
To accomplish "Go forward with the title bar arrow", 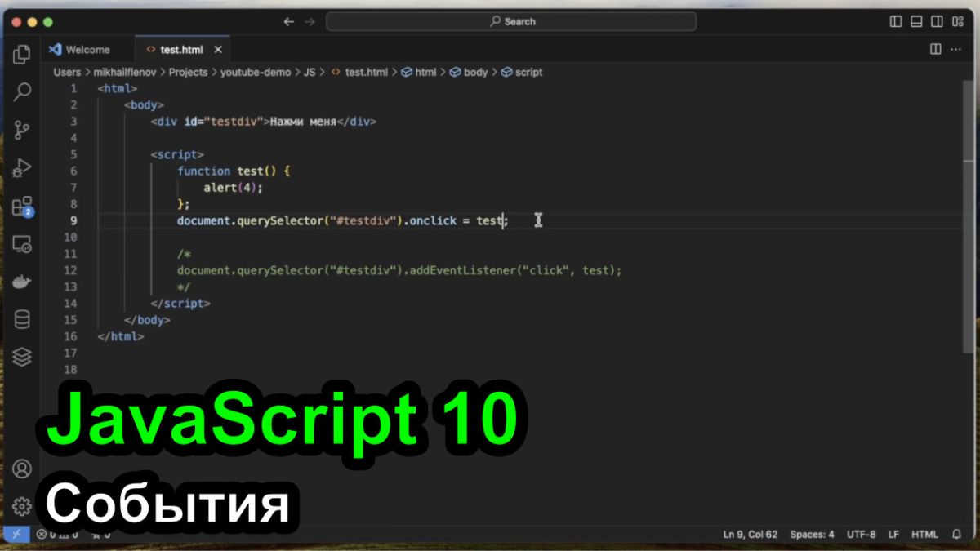I will 310,21.
